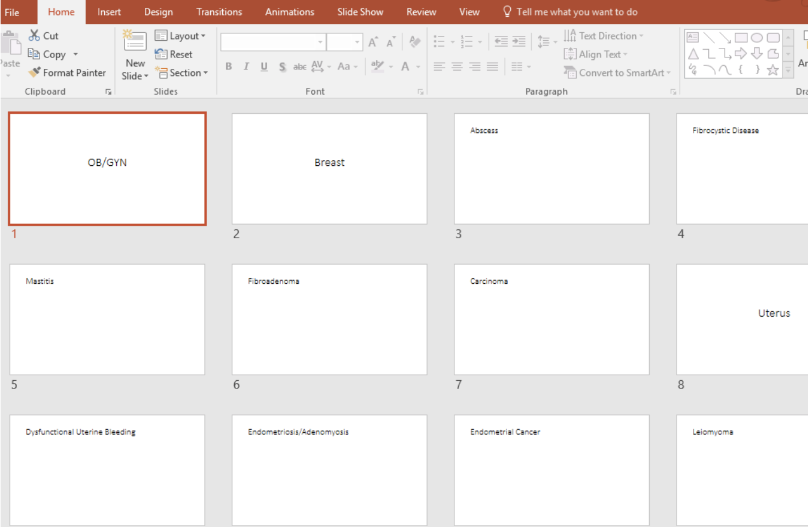Screen dimensions: 812x528
Task: Click the New Slide icon
Action: (x=135, y=41)
